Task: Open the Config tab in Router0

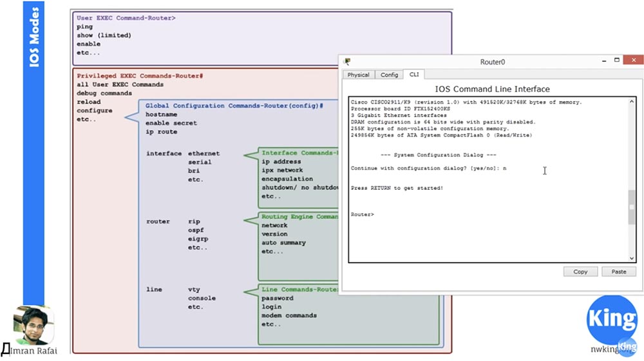Action: pos(389,75)
